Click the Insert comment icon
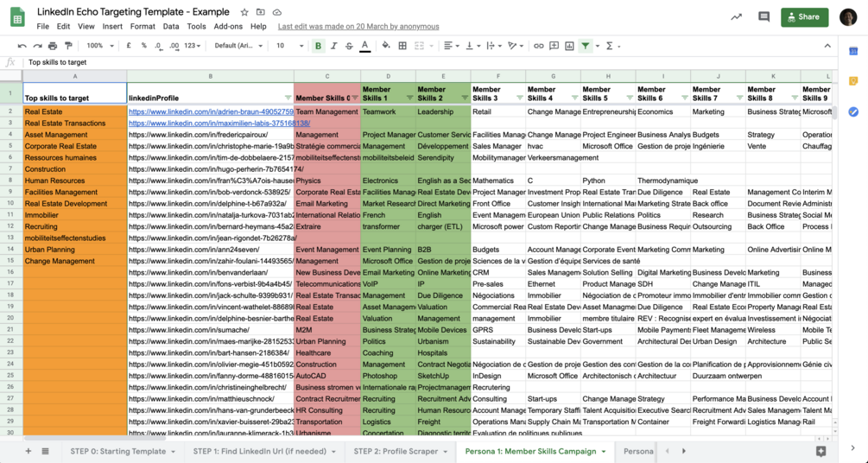This screenshot has height=463, width=868. [554, 46]
